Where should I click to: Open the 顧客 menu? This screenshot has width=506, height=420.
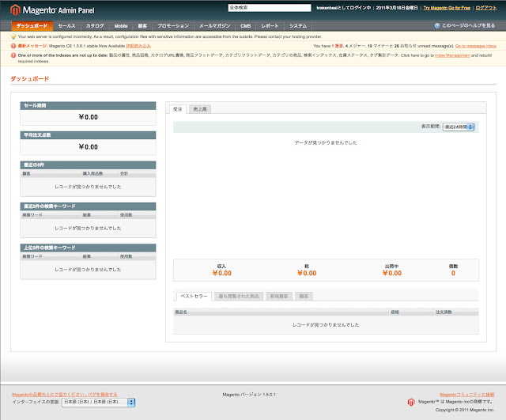tap(142, 26)
